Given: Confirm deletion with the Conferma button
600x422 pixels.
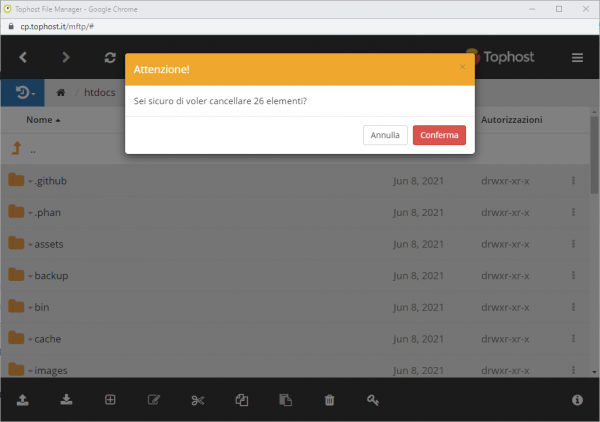Looking at the screenshot, I should pos(439,135).
